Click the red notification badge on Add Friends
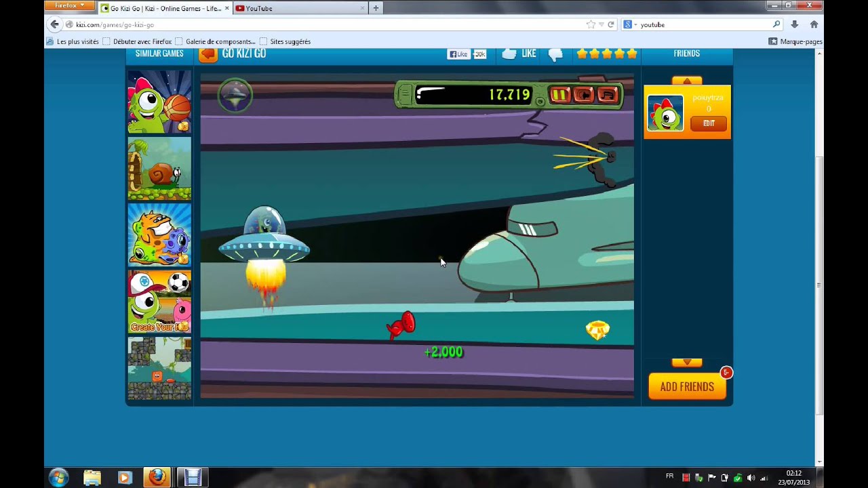 726,372
